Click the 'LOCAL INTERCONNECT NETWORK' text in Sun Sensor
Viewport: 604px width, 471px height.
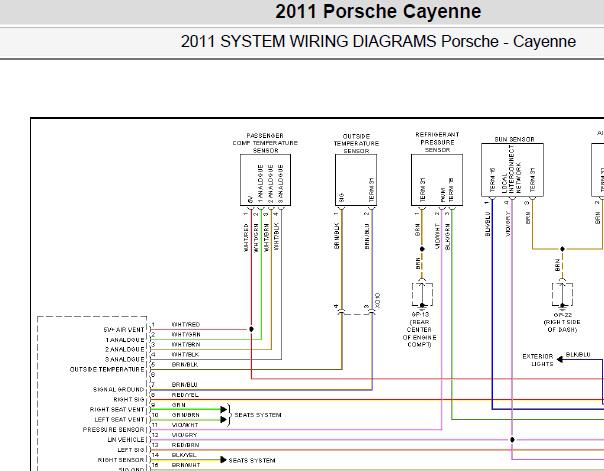pos(511,170)
